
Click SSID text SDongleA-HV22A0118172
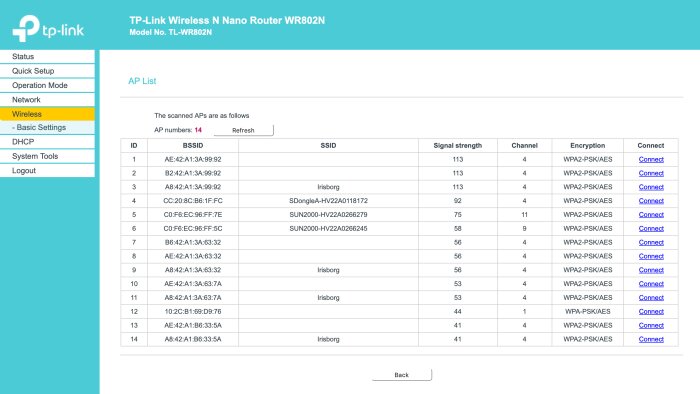tap(328, 201)
